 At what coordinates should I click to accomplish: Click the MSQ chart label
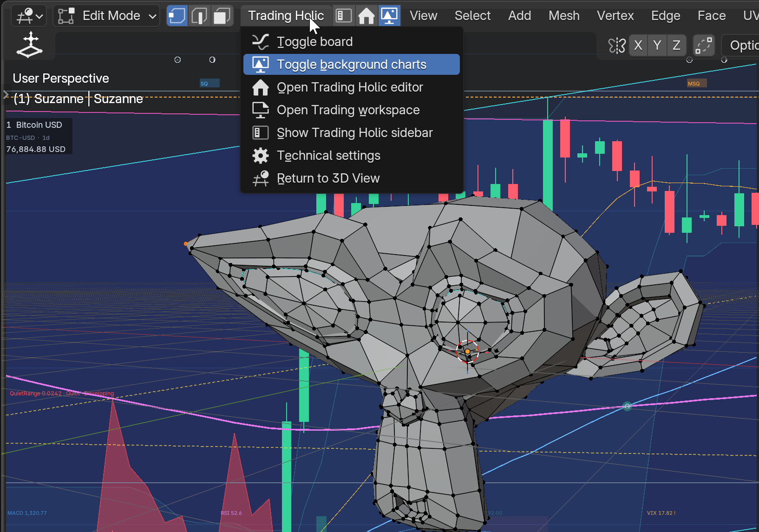696,83
